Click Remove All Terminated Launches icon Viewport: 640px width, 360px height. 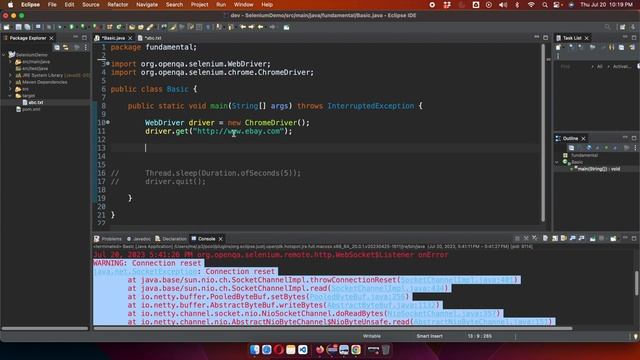[x=535, y=238]
